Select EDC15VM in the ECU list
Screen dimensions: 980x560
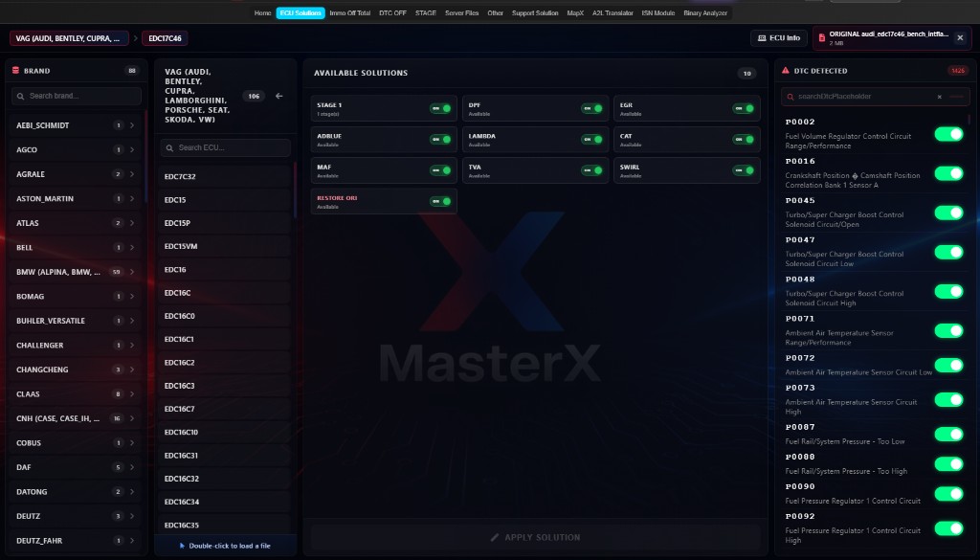225,246
